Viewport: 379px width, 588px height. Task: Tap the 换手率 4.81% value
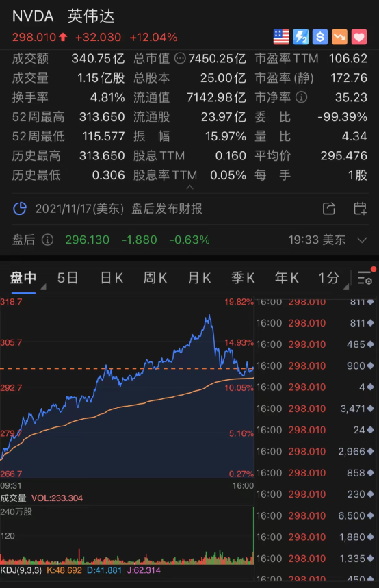[x=107, y=97]
